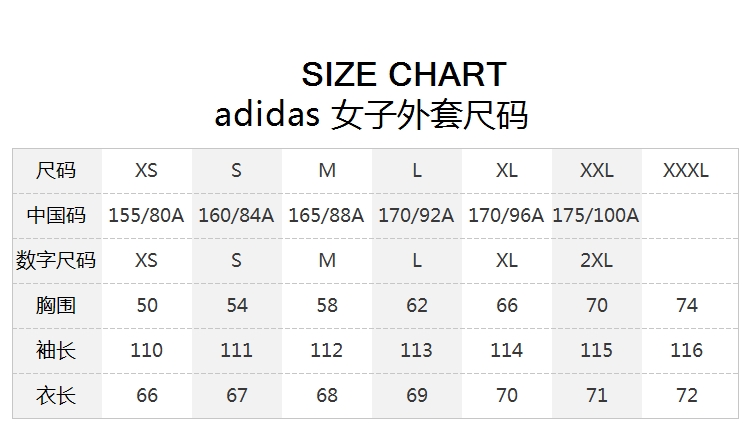Select the 175/100A China size cell
Viewport: 750px width, 430px height.
pos(596,215)
